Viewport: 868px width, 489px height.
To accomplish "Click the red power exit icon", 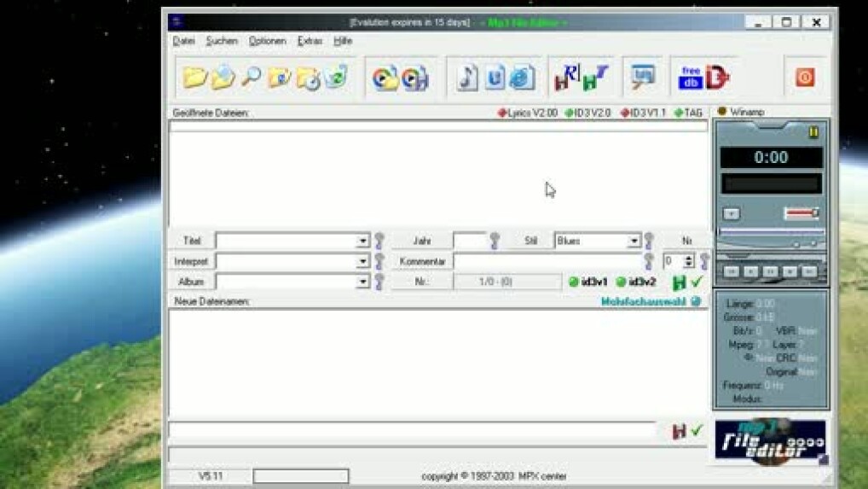I will coord(804,78).
